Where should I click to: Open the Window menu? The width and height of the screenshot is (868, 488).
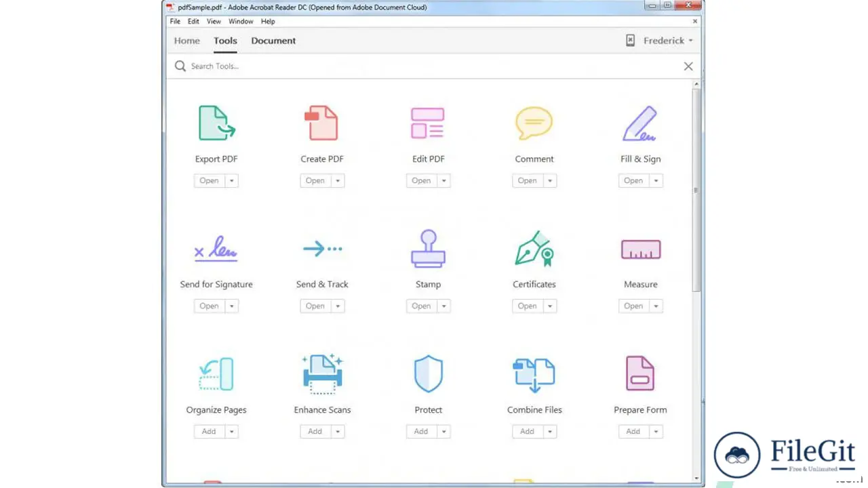pyautogui.click(x=241, y=21)
